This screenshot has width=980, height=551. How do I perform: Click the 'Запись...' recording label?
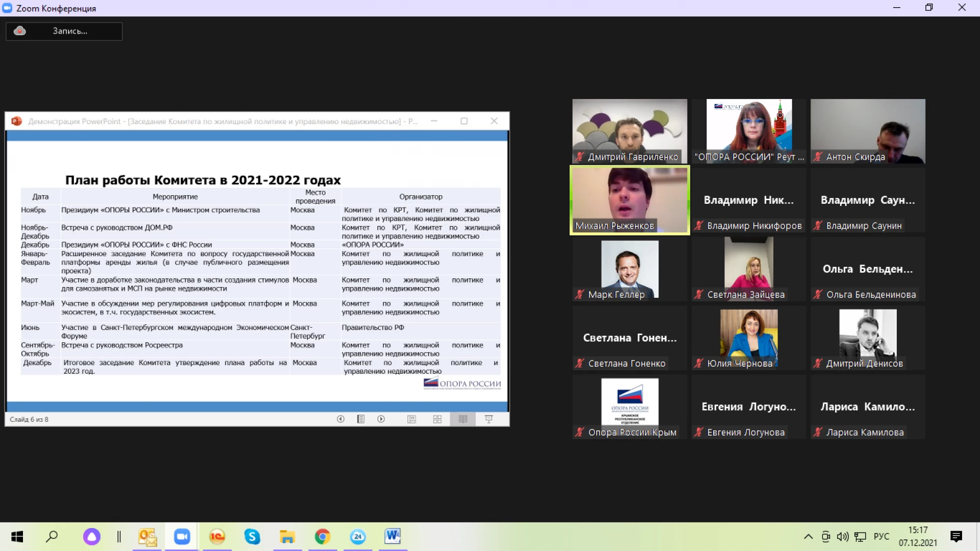click(x=70, y=31)
